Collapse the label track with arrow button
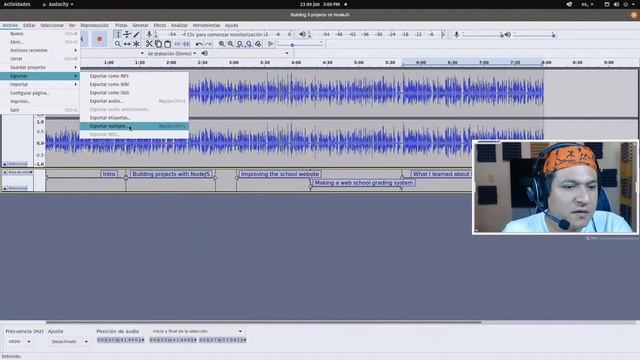This screenshot has width=640, height=360. (x=5, y=188)
